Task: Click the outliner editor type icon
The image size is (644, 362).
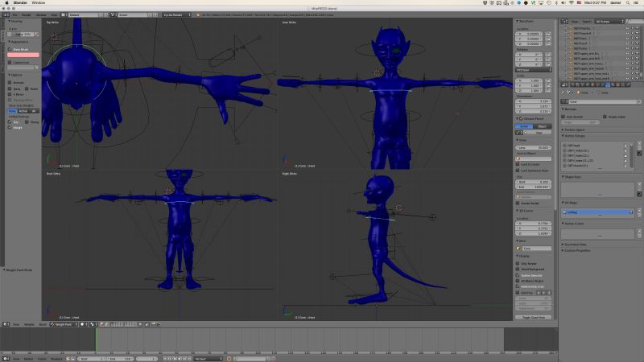Action: point(564,22)
